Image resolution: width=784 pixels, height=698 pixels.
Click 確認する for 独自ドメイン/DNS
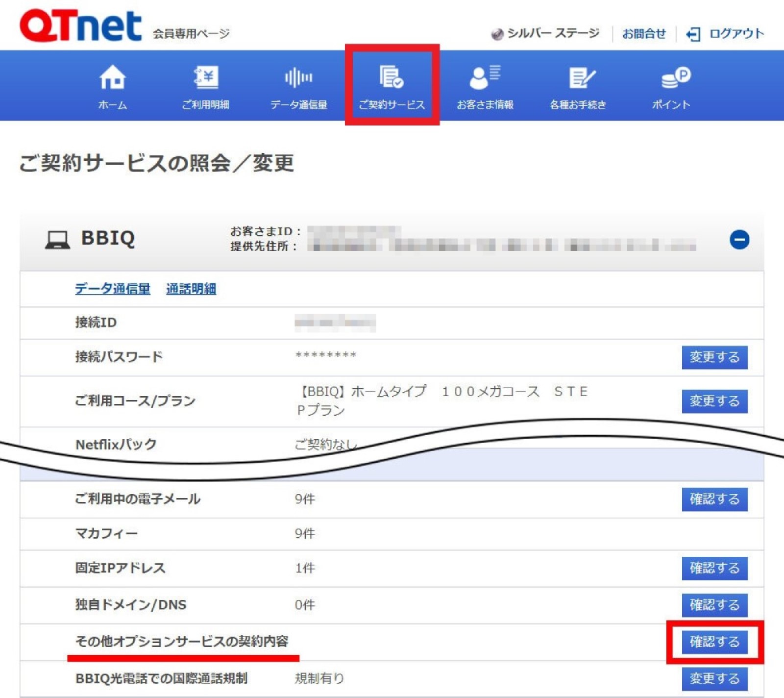pos(714,605)
